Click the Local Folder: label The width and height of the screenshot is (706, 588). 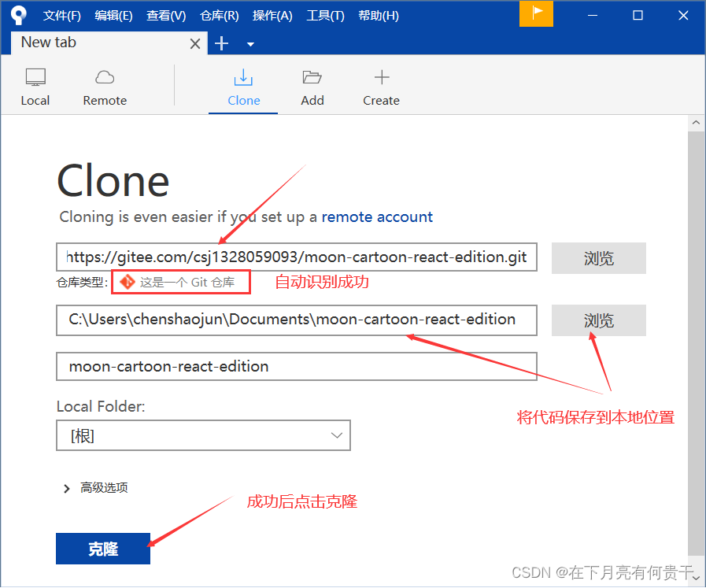(101, 406)
